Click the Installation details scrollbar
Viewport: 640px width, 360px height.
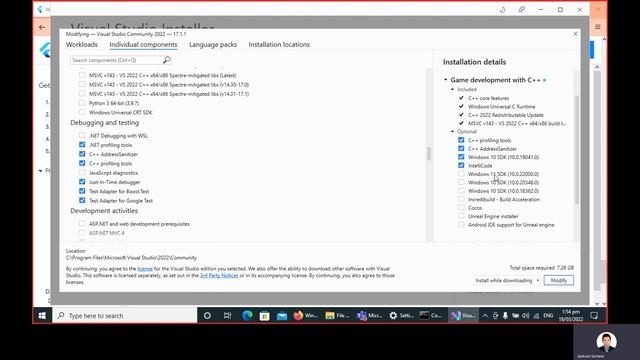[576, 149]
